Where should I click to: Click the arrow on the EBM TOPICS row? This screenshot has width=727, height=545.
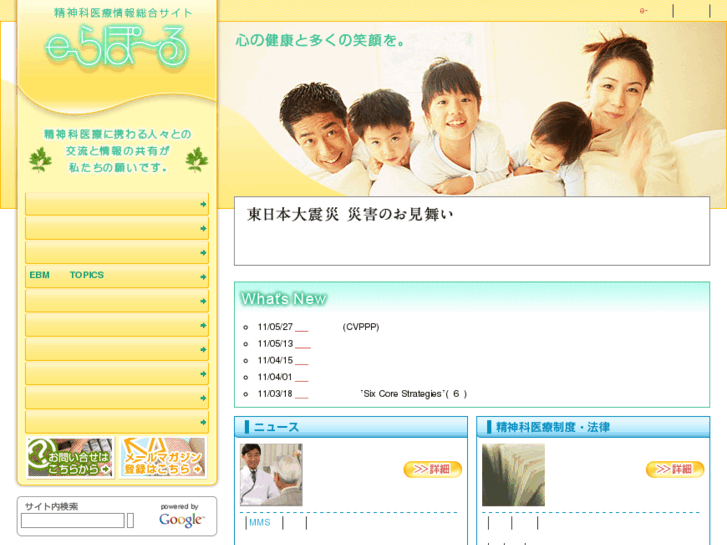pos(203,277)
